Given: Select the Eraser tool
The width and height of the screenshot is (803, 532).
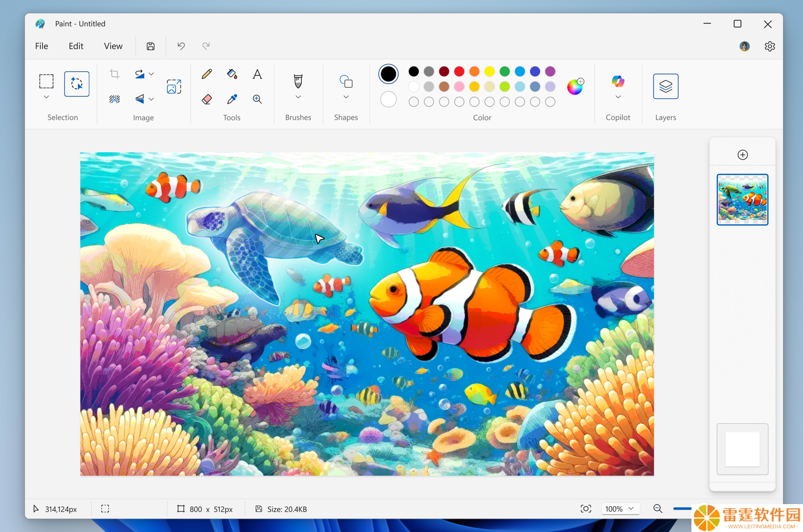Looking at the screenshot, I should click(207, 99).
